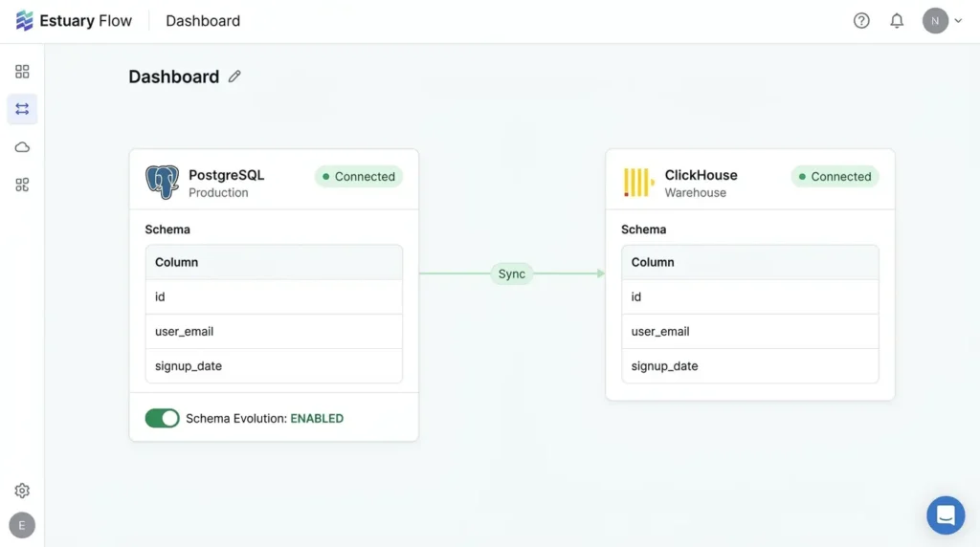980x547 pixels.
Task: Select PostgreSQL card title
Action: pos(226,175)
